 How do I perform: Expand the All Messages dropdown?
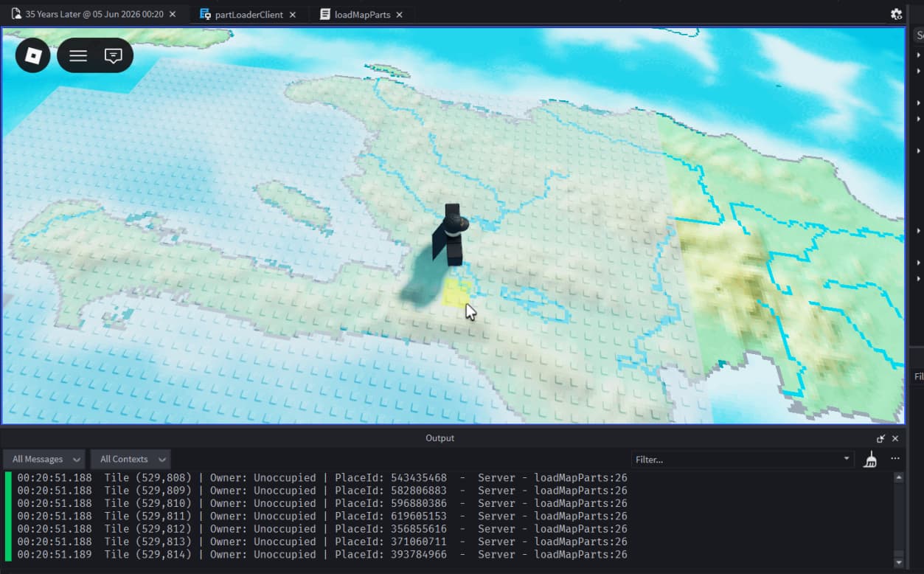pos(44,459)
